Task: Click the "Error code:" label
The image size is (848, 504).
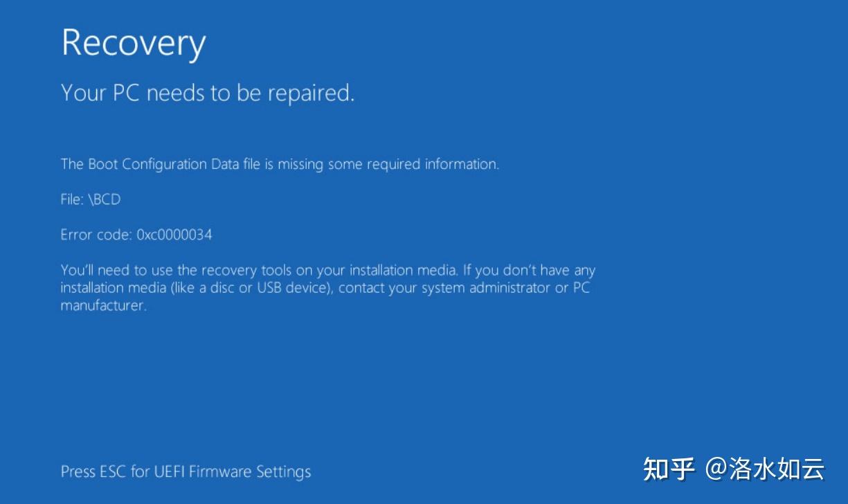Action: tap(96, 235)
